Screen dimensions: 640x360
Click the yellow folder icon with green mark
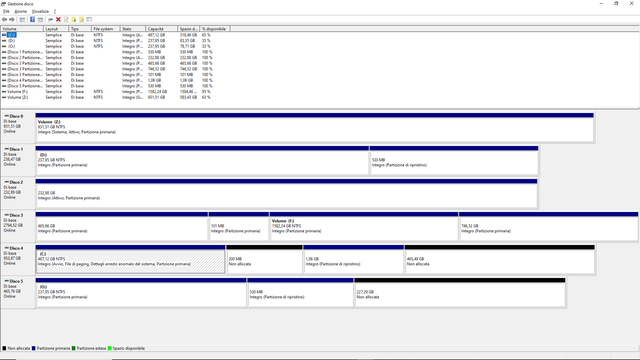tap(74, 19)
